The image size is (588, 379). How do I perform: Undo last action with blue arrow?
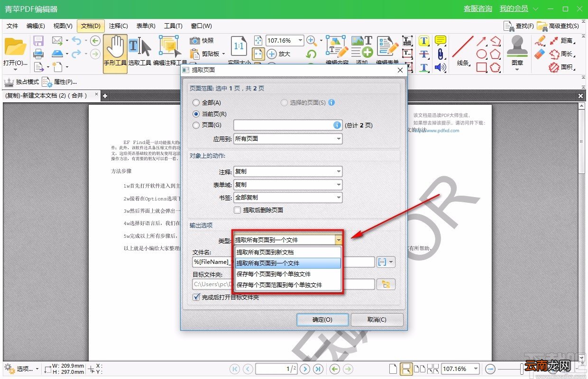click(76, 41)
